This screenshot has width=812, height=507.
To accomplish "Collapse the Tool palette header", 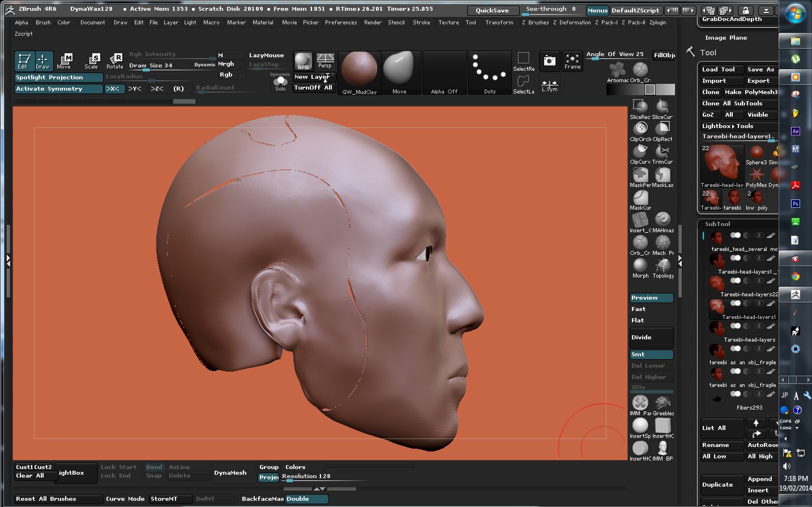I will pyautogui.click(x=708, y=53).
